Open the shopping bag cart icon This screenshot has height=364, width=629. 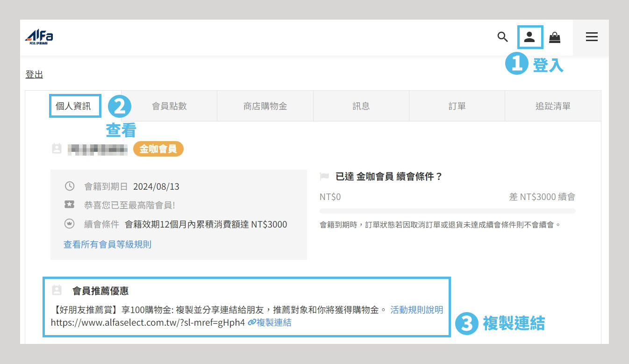(555, 37)
